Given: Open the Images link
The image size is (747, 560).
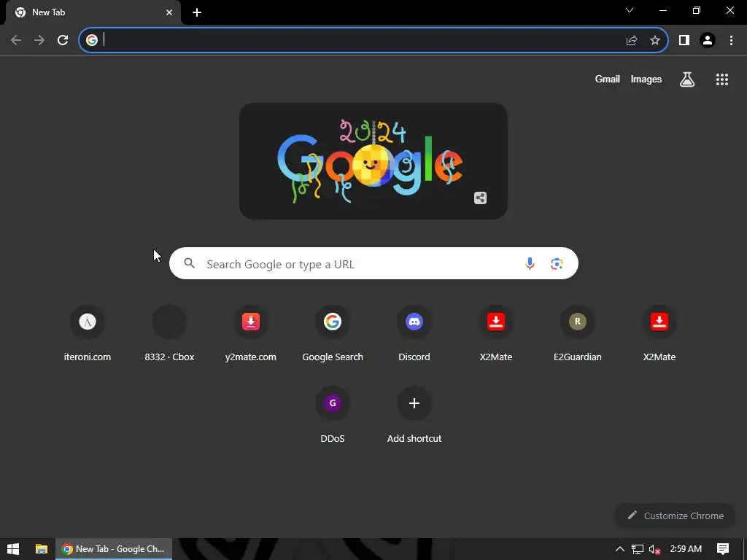Looking at the screenshot, I should pyautogui.click(x=646, y=79).
